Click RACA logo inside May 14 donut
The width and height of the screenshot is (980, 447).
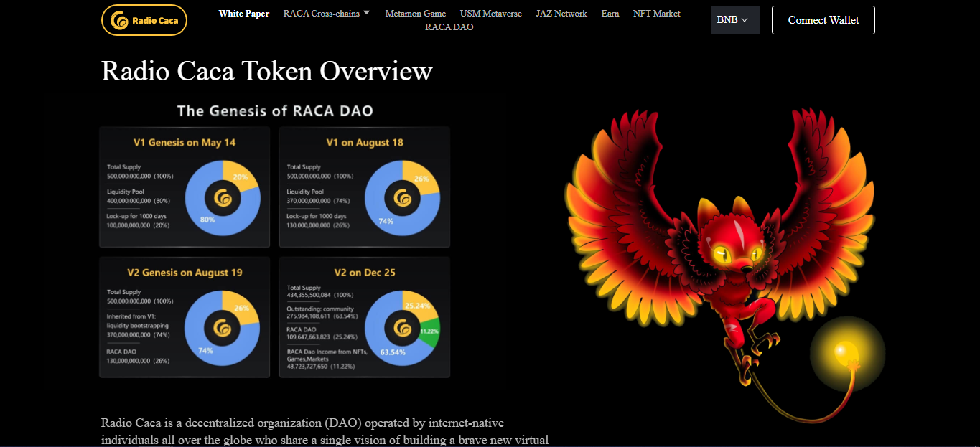point(223,199)
